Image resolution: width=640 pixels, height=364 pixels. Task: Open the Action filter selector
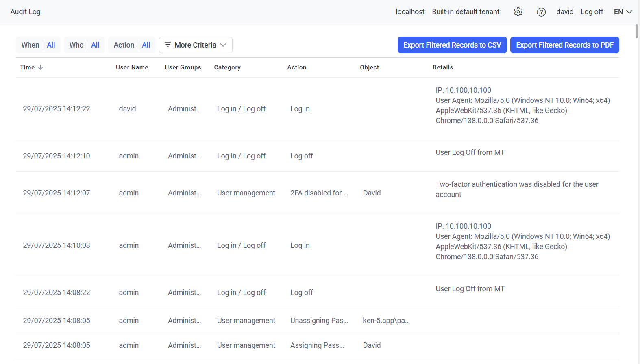click(x=132, y=45)
